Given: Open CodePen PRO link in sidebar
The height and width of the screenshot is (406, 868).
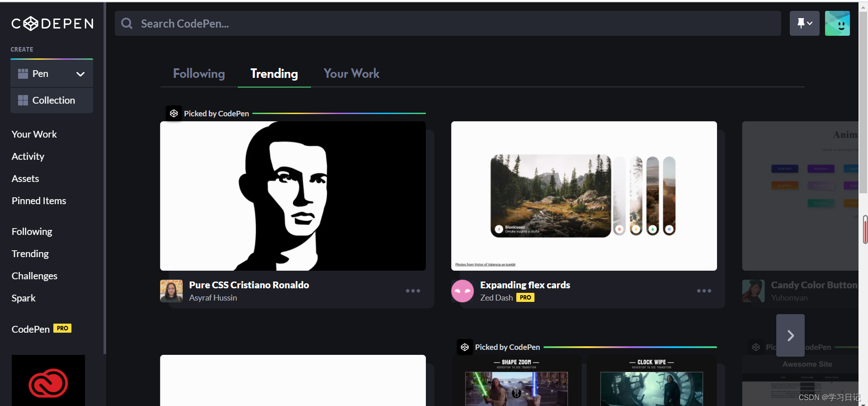Looking at the screenshot, I should pyautogui.click(x=42, y=329).
